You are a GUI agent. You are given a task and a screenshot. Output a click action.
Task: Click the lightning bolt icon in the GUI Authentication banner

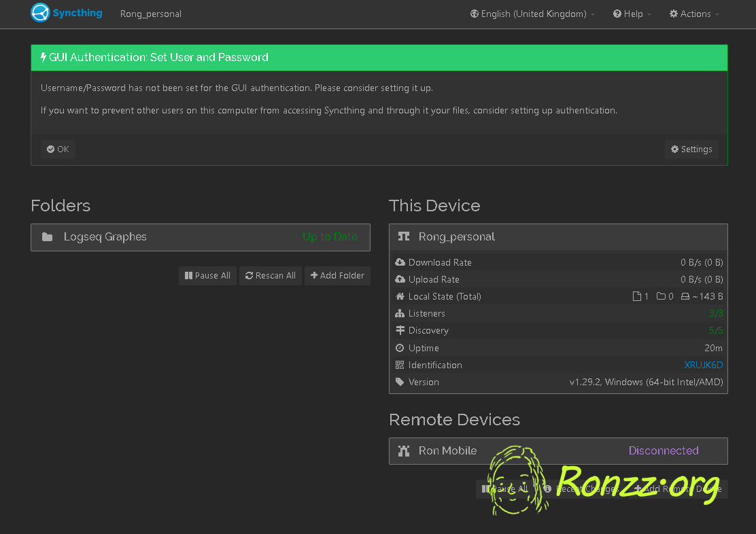44,57
